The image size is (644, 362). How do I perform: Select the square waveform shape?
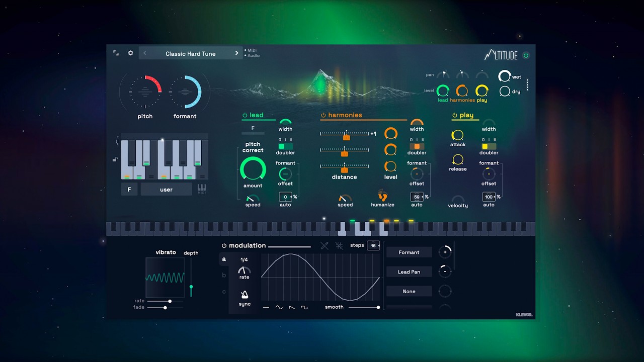pos(304,307)
